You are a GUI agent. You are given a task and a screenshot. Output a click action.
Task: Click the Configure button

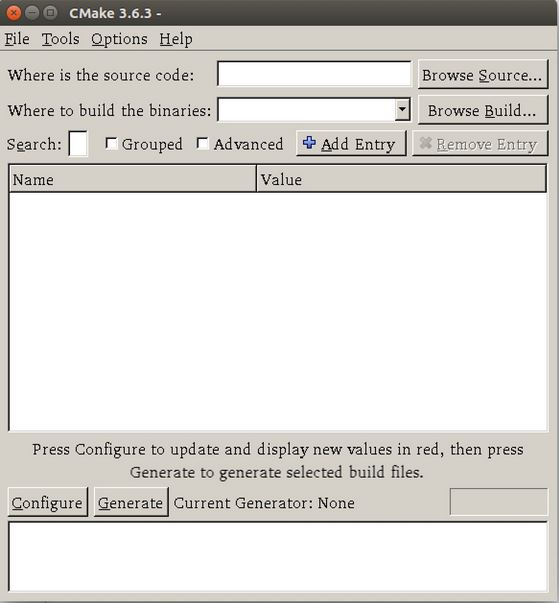[48, 502]
